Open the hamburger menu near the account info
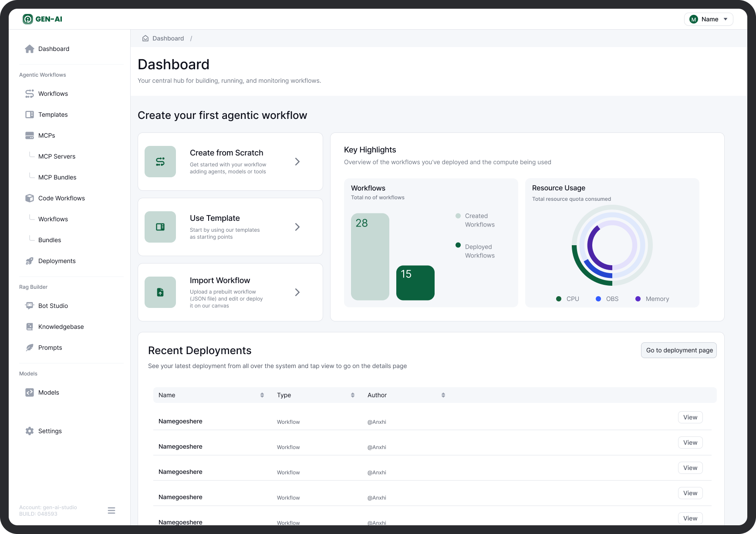Viewport: 756px width, 534px height. point(111,510)
